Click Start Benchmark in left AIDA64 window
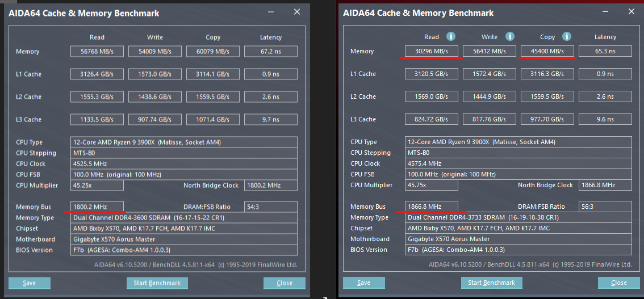The image size is (644, 299). (157, 283)
